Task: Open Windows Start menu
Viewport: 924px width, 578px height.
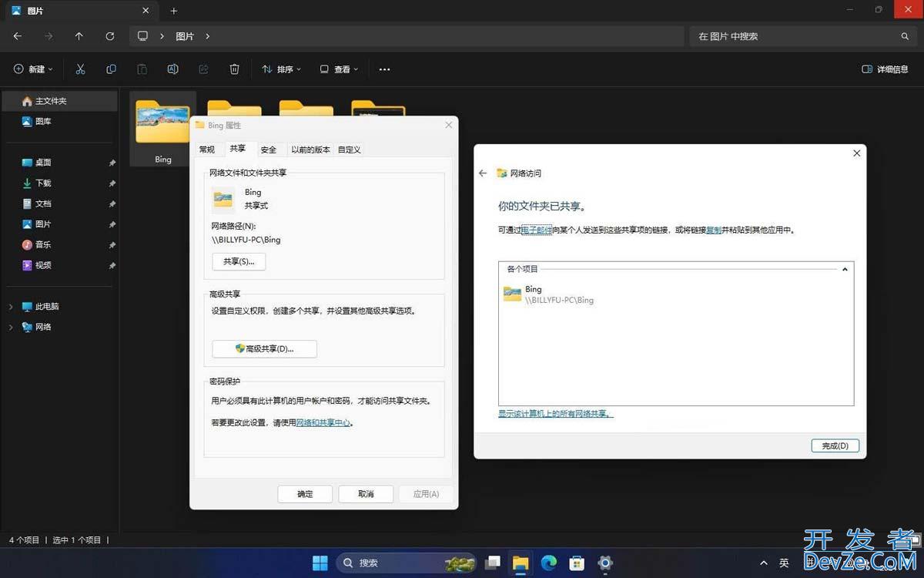Action: [x=320, y=563]
